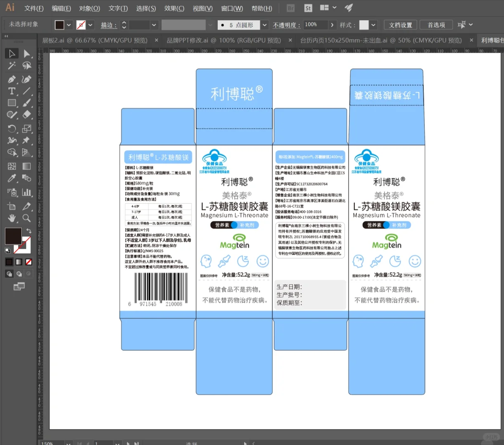Select the Hand tool
The width and height of the screenshot is (504, 445).
tap(12, 218)
